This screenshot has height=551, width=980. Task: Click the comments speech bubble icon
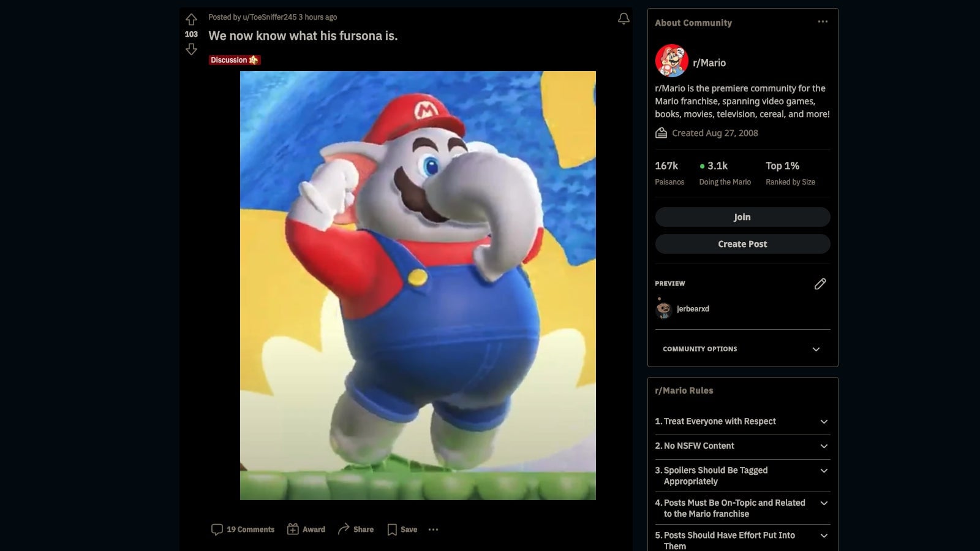(x=217, y=530)
